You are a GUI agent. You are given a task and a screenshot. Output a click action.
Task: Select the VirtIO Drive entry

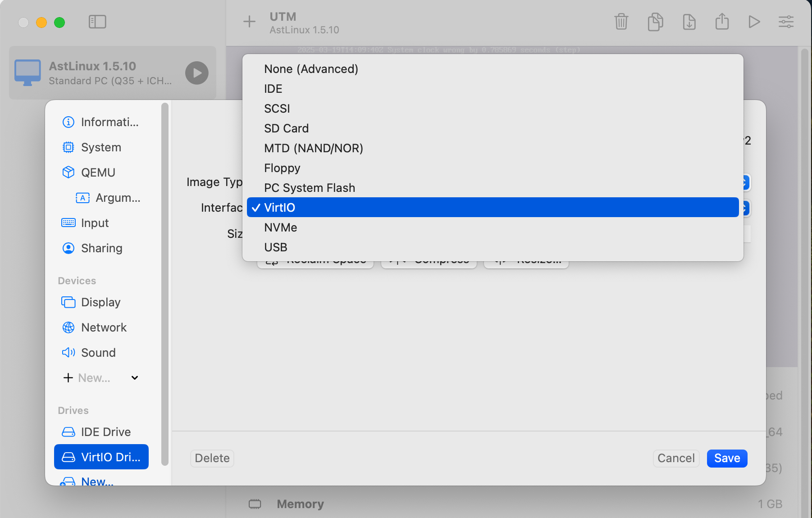[x=101, y=457]
